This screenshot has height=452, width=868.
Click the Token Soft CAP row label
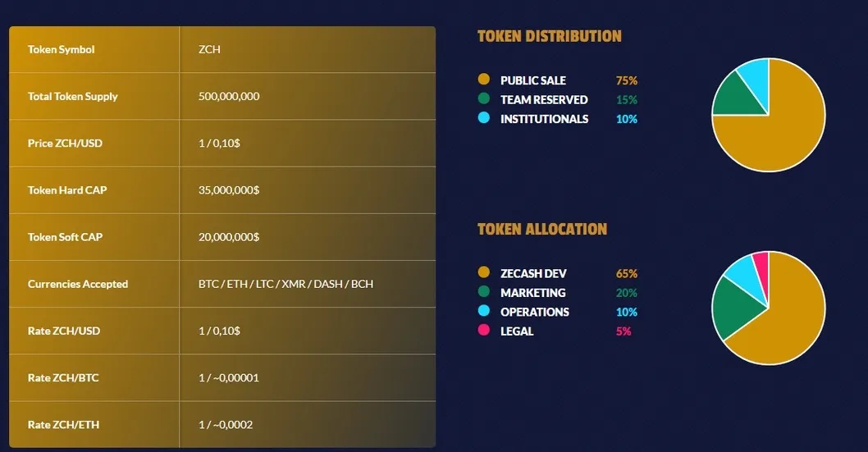click(x=66, y=237)
